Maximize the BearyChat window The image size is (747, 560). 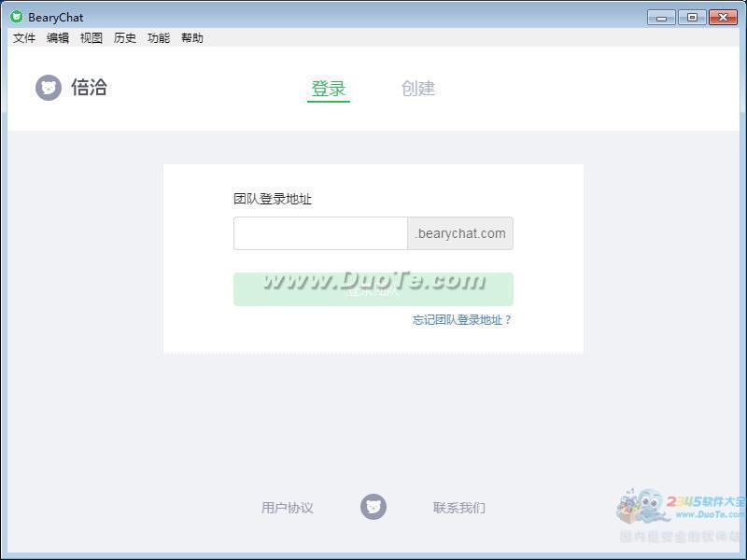(x=692, y=18)
